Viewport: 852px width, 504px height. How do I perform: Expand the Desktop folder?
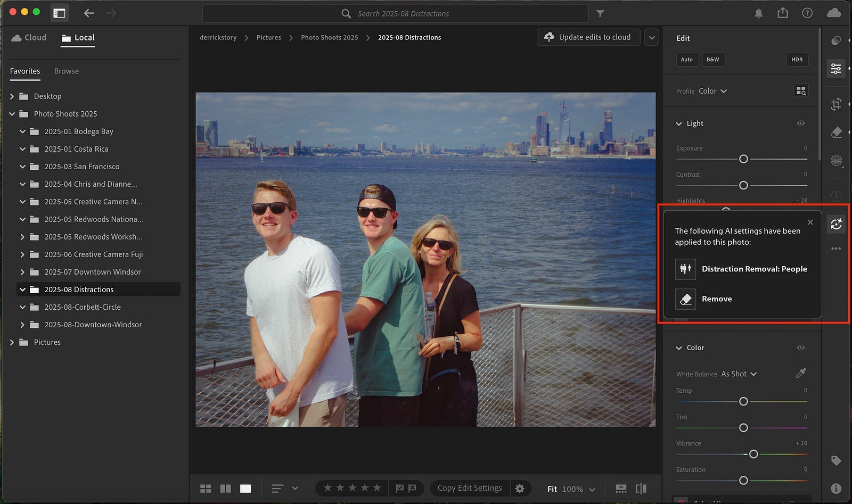tap(12, 96)
